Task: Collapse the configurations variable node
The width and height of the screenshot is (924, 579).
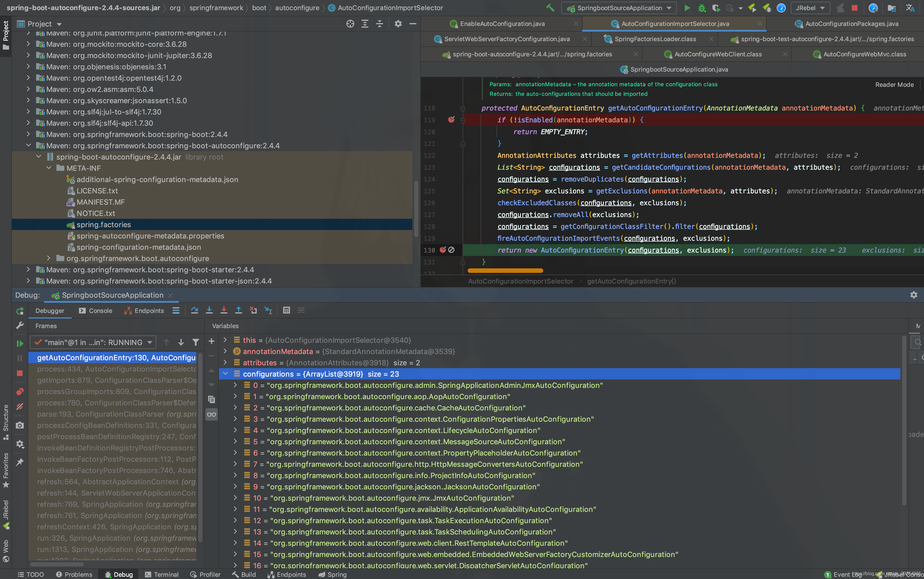Action: [226, 374]
